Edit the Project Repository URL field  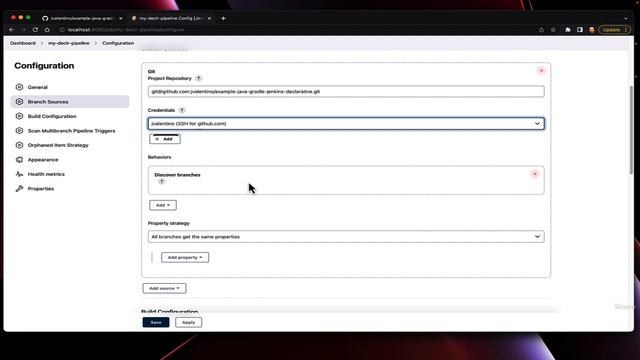[x=346, y=91]
